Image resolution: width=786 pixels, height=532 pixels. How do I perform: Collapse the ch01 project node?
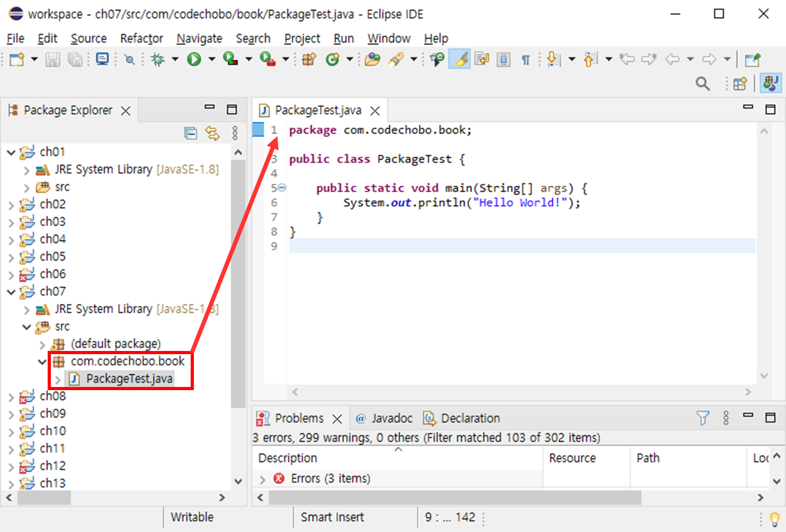point(11,152)
